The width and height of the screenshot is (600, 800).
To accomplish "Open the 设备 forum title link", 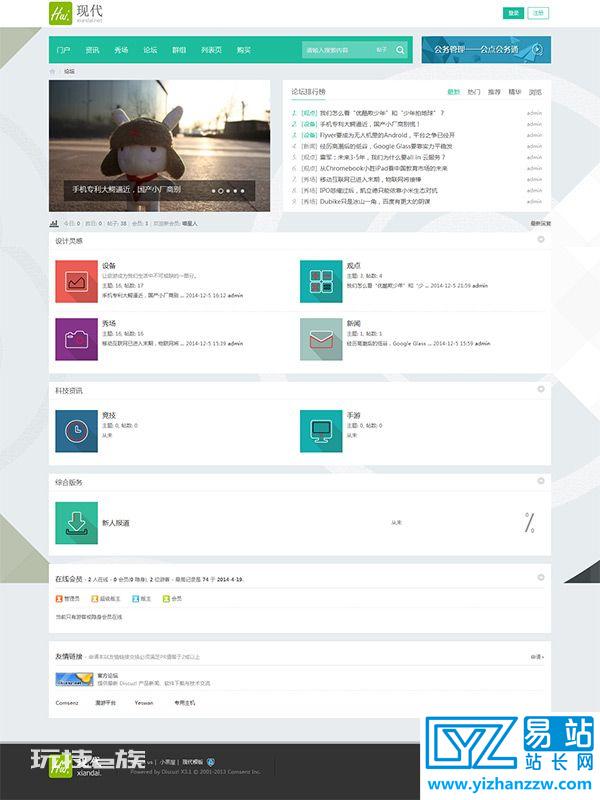I will point(109,266).
